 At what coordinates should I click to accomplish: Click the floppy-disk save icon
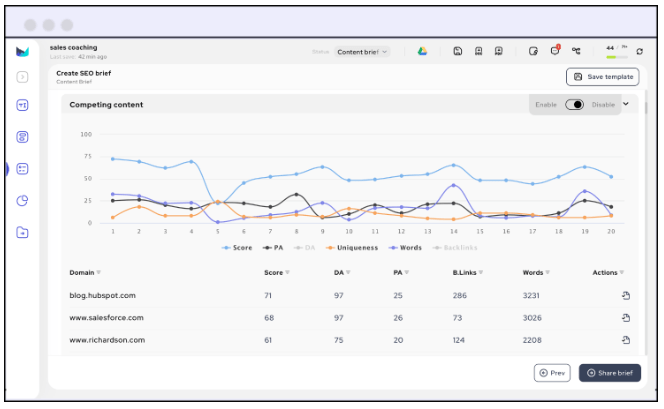pyautogui.click(x=458, y=51)
